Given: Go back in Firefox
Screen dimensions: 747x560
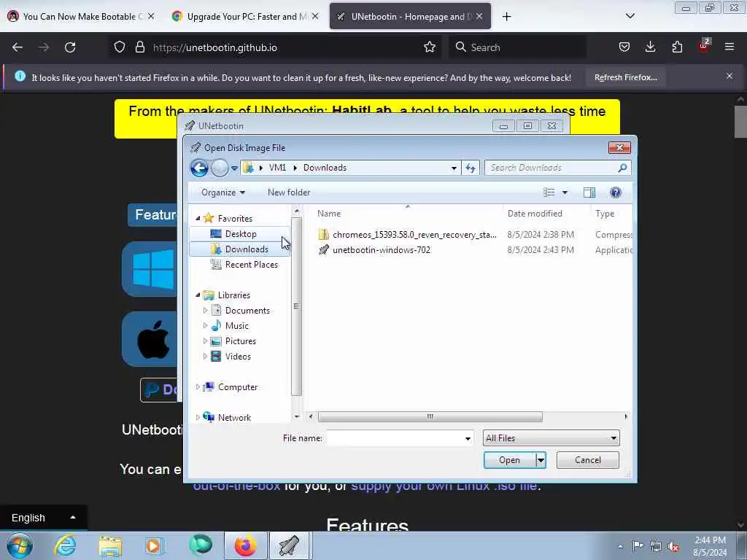Looking at the screenshot, I should 18,47.
